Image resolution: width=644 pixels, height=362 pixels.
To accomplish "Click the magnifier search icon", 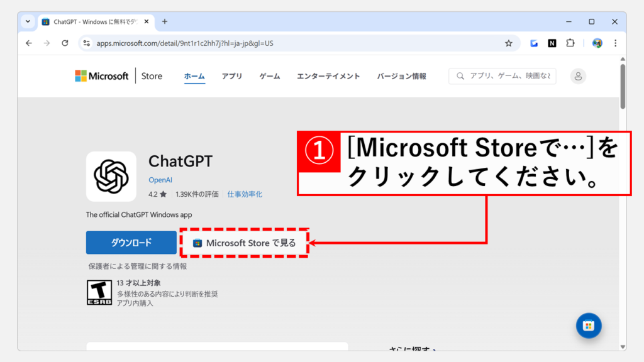I will pyautogui.click(x=460, y=76).
